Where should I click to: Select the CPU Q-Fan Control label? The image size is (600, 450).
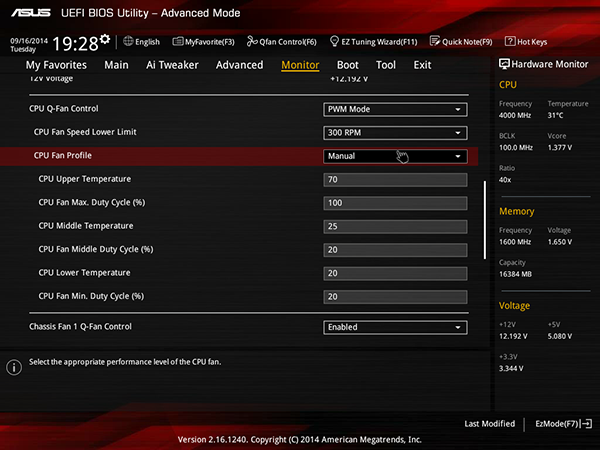[x=64, y=109]
